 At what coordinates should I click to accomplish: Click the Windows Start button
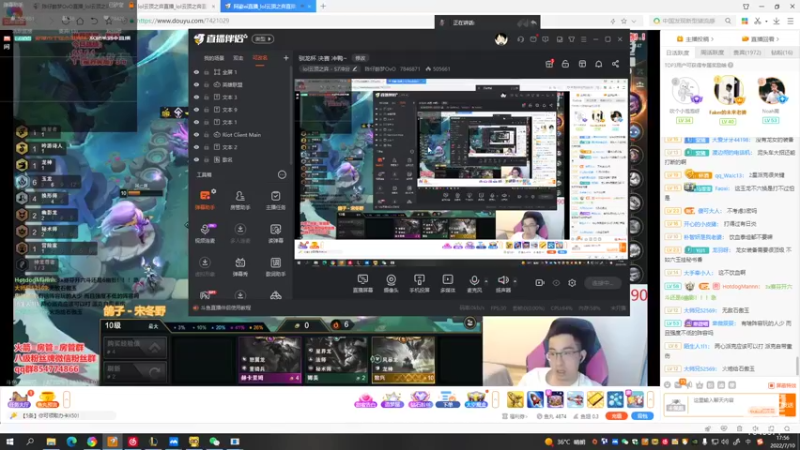pos(9,441)
